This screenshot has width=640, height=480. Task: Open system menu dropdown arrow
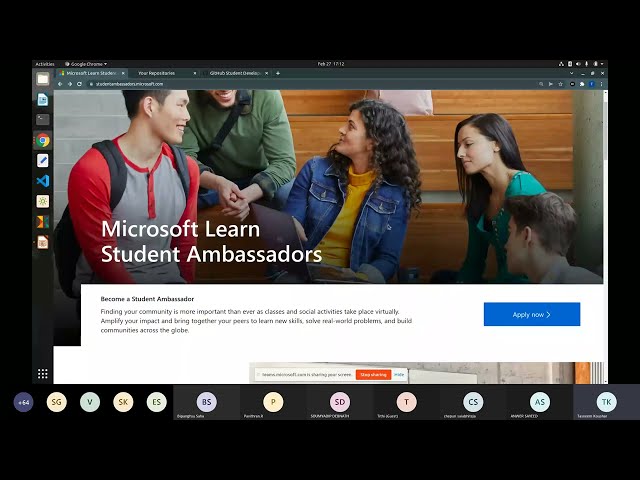(x=602, y=64)
